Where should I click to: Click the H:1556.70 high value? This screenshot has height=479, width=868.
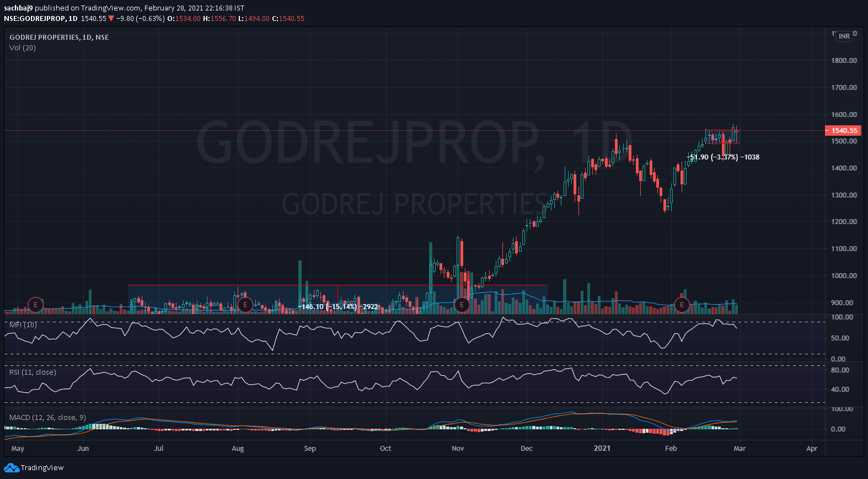tap(219, 18)
